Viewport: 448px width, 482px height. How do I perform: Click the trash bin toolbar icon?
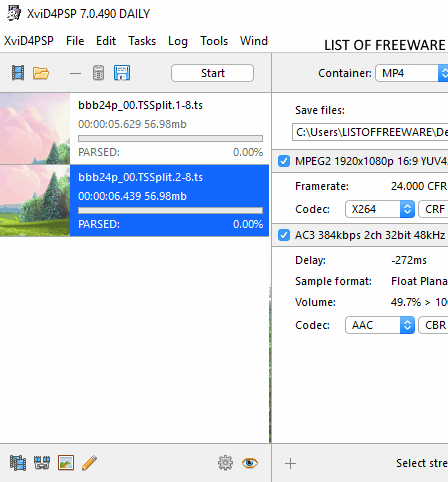click(98, 73)
